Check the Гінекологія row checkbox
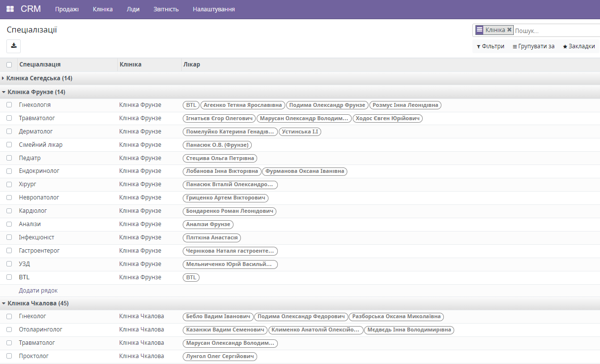Screen dimensions: 600x364 [x=9, y=105]
